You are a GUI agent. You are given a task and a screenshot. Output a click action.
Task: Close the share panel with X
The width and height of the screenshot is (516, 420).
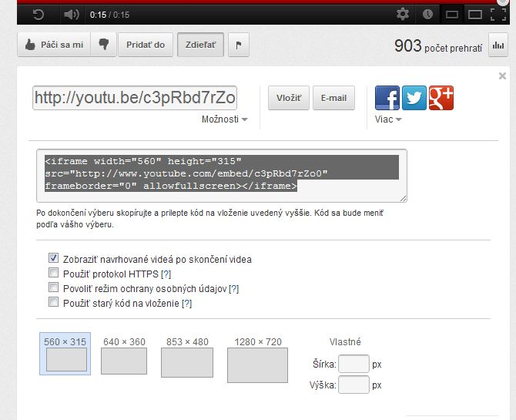coord(502,76)
